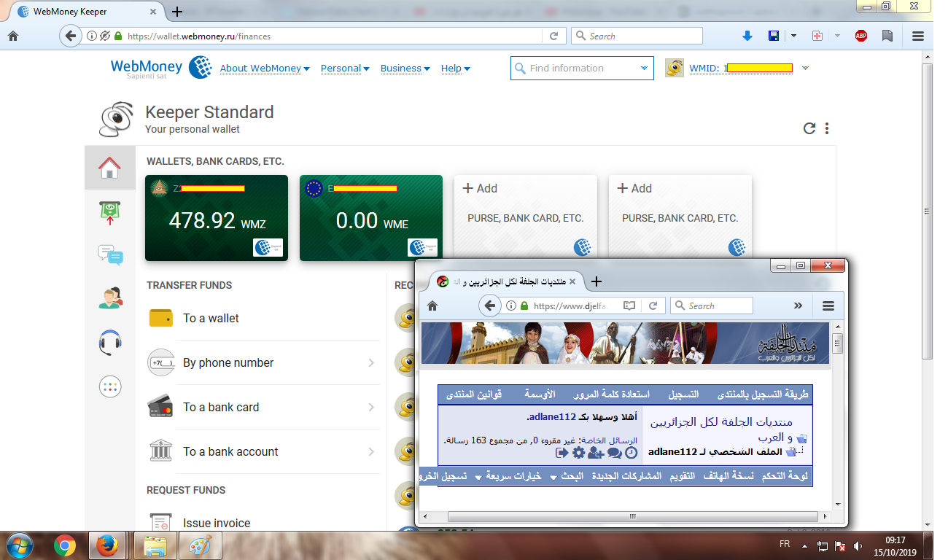Click the gear settings icon in forum window
Image resolution: width=948 pixels, height=560 pixels.
coord(578,453)
